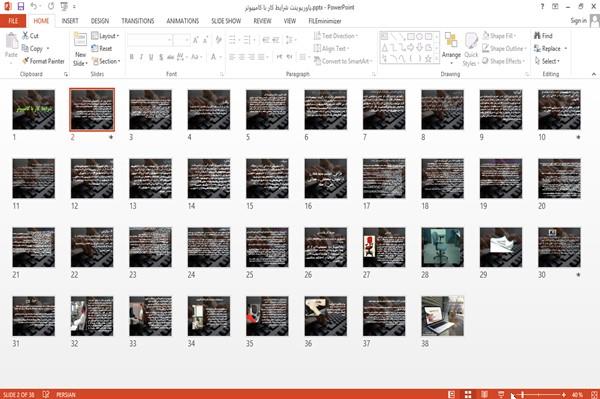Open the Shape Fill dropdown
The image size is (600, 399).
(x=500, y=36)
